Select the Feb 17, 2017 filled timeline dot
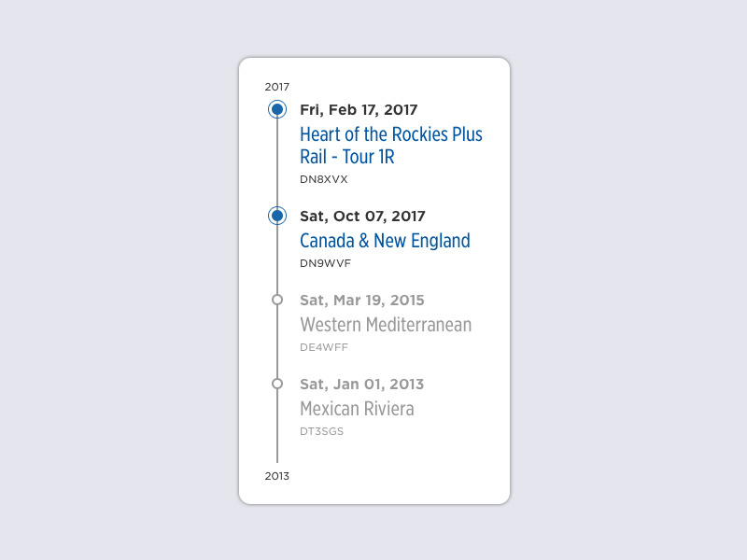Screen dimensions: 747x560 277,109
